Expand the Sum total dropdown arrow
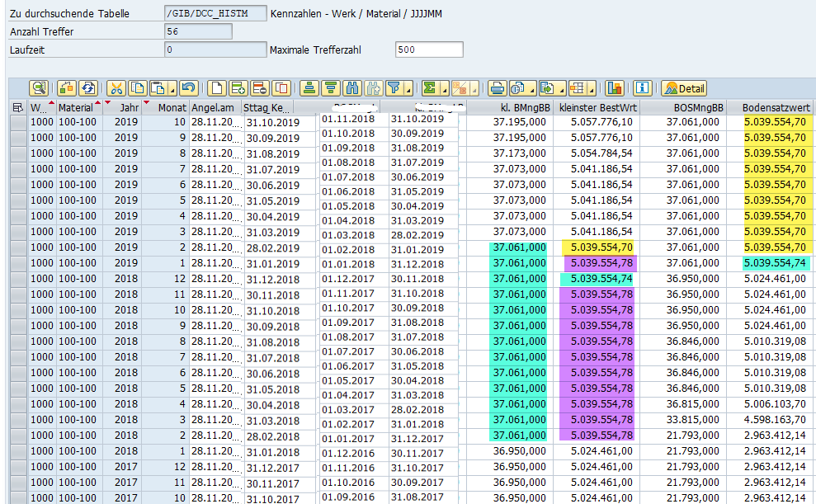Screen dimensions: 816x504 point(444,89)
